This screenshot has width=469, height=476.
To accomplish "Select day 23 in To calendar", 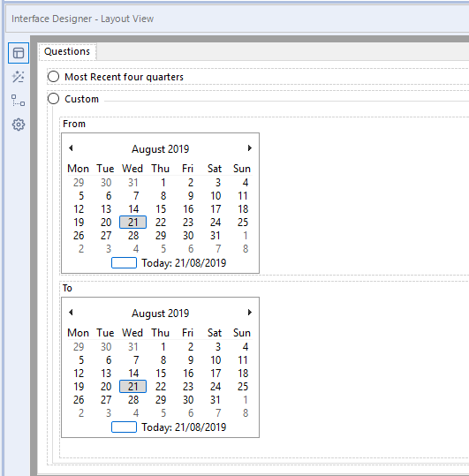I will [x=188, y=387].
